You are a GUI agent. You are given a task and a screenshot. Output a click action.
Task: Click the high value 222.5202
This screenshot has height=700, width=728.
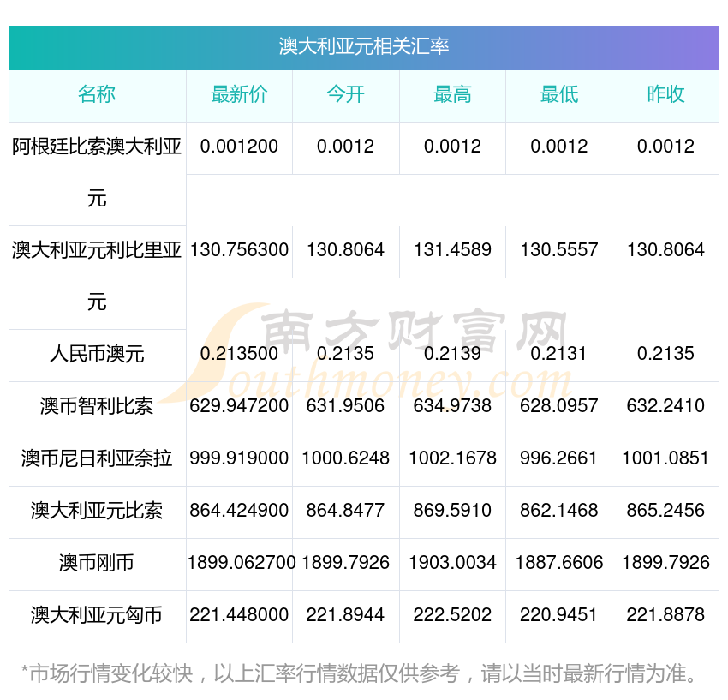(x=453, y=614)
